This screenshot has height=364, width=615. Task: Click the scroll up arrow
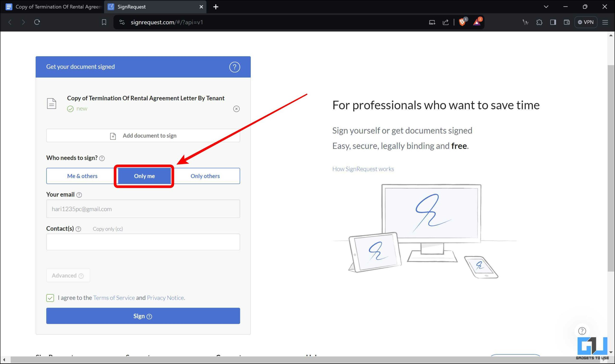click(611, 35)
